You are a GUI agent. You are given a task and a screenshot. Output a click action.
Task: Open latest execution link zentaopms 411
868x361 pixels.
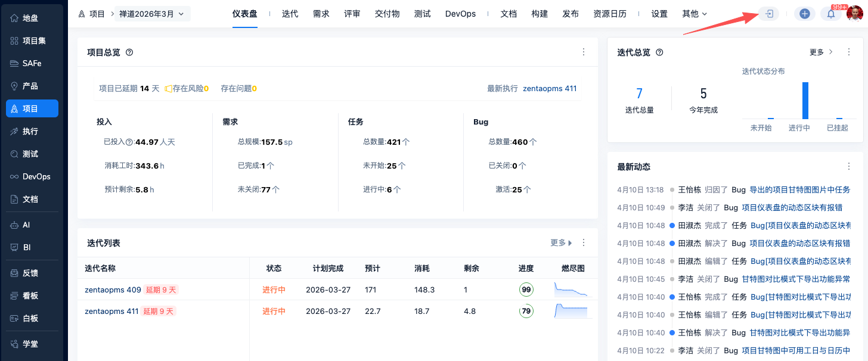pyautogui.click(x=550, y=88)
